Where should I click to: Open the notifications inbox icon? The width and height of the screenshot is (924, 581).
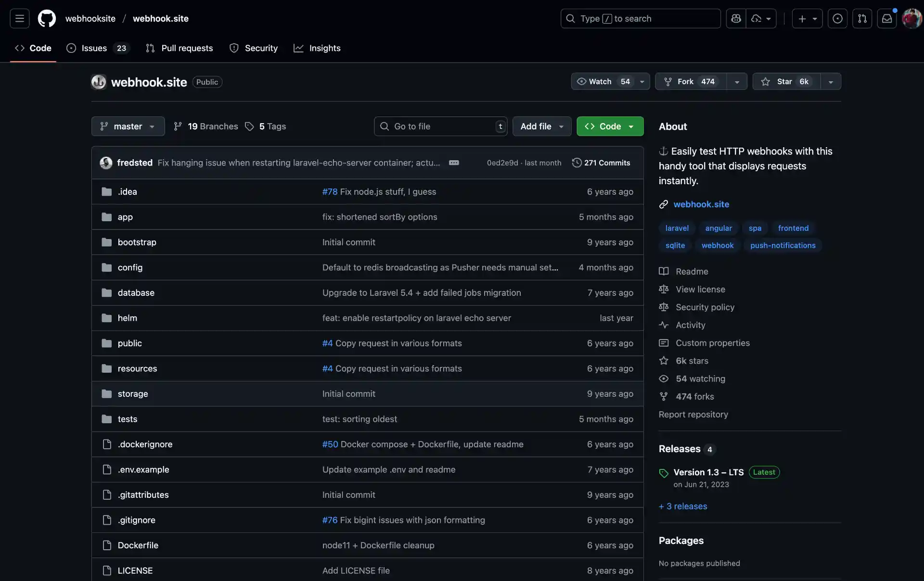coord(886,19)
